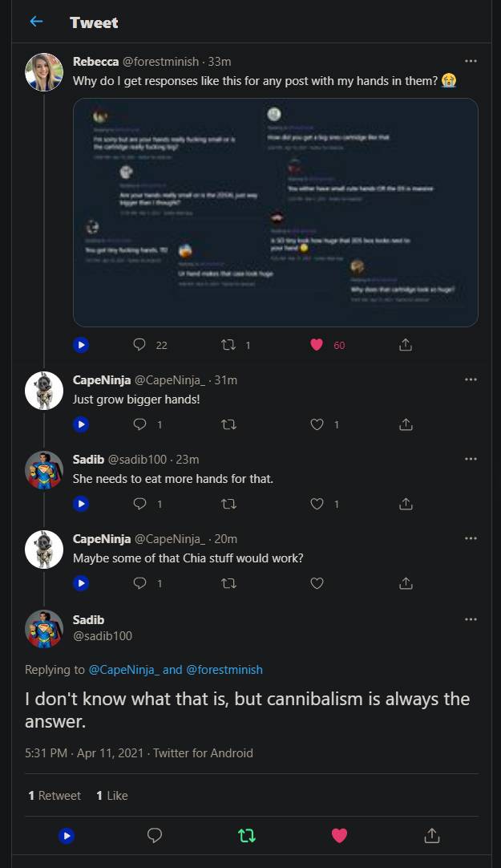Open the screenshot image in Rebecca's tweet
This screenshot has height=868, width=501.
[275, 212]
